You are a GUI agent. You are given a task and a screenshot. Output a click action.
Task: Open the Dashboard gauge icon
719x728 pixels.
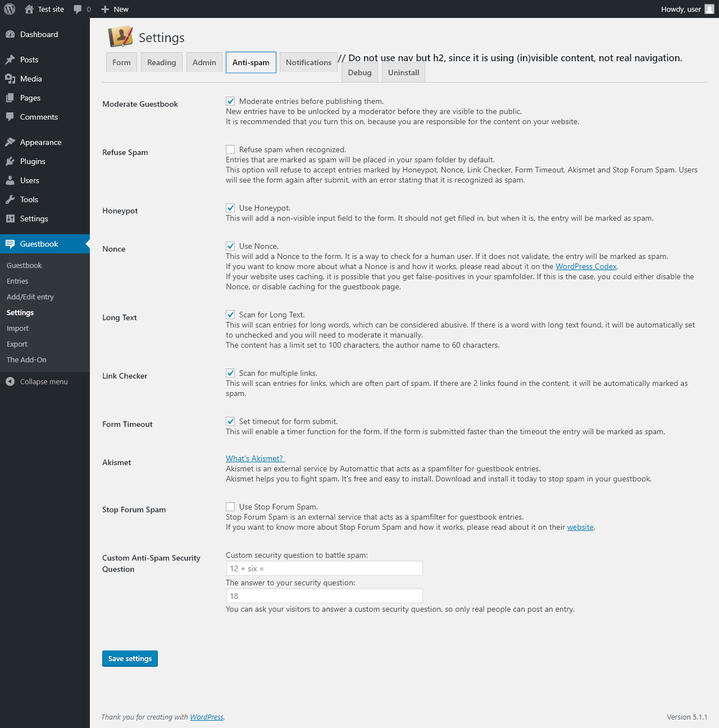(x=10, y=34)
